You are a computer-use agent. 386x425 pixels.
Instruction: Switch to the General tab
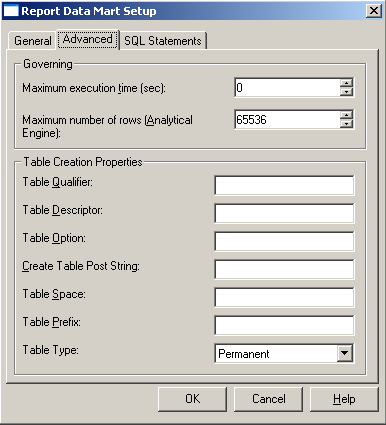coord(32,41)
